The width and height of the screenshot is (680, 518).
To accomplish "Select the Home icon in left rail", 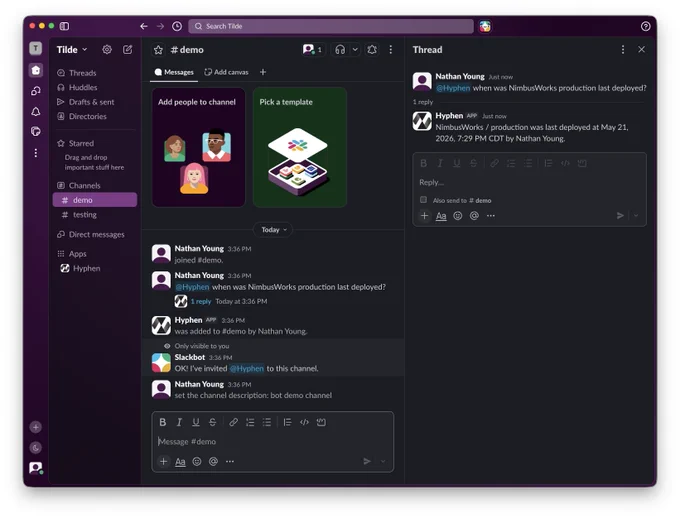I will [36, 70].
